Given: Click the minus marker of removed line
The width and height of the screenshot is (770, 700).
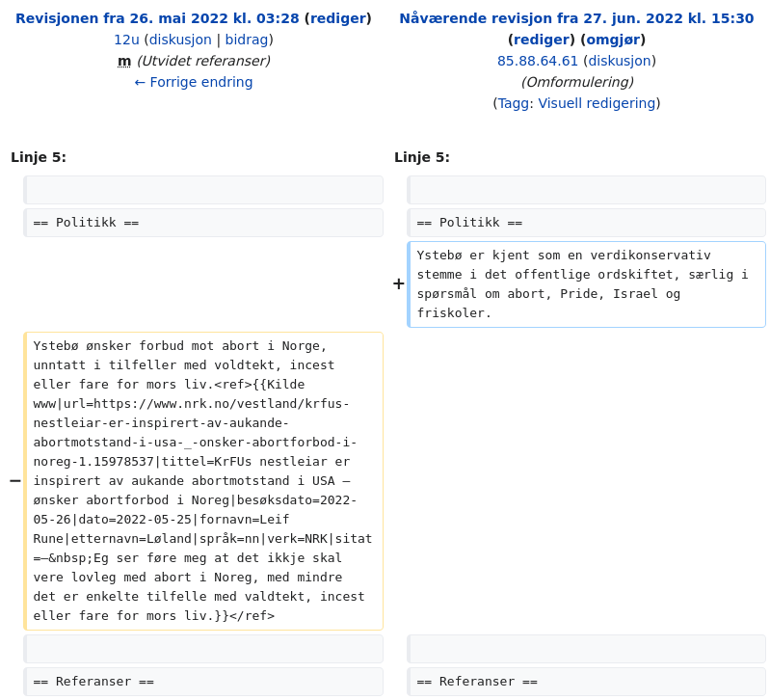Looking at the screenshot, I should point(15,481).
